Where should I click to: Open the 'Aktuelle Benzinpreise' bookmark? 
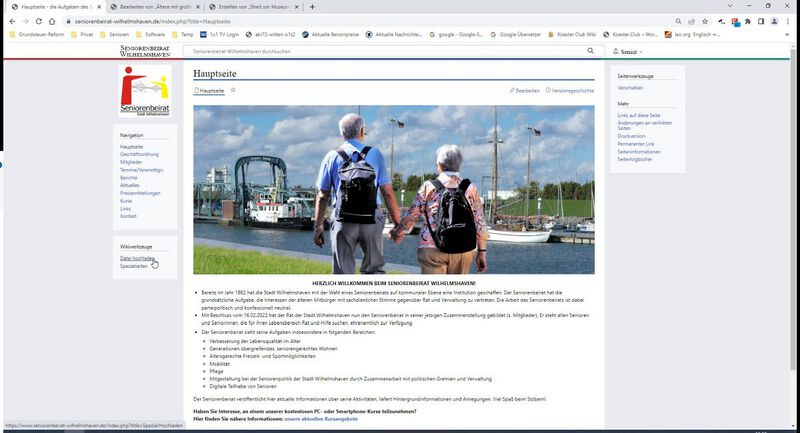tap(331, 35)
